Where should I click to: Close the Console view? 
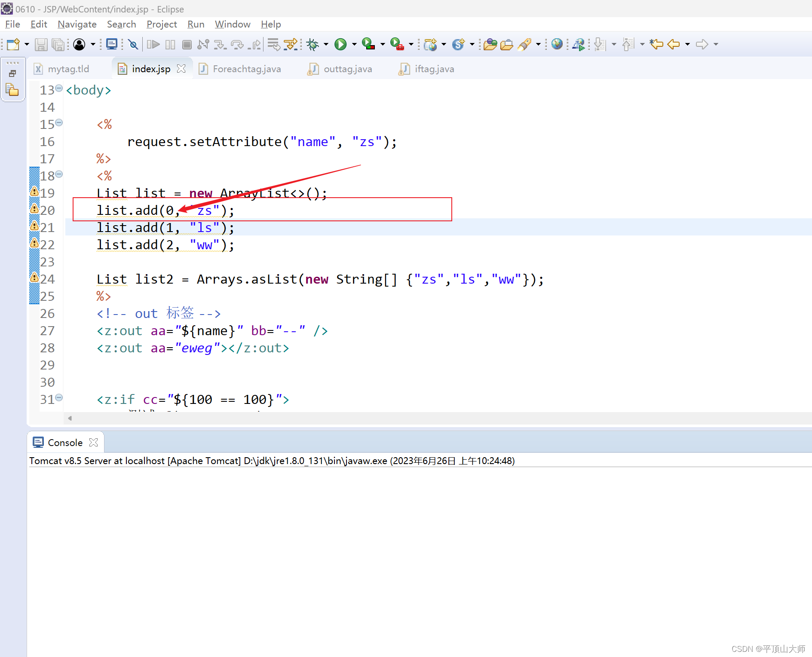[94, 442]
